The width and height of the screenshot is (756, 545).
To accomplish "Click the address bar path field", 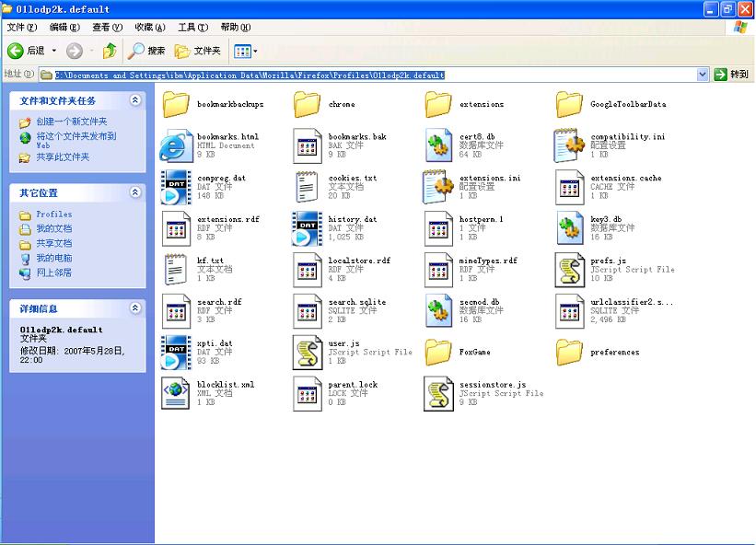I will [368, 75].
